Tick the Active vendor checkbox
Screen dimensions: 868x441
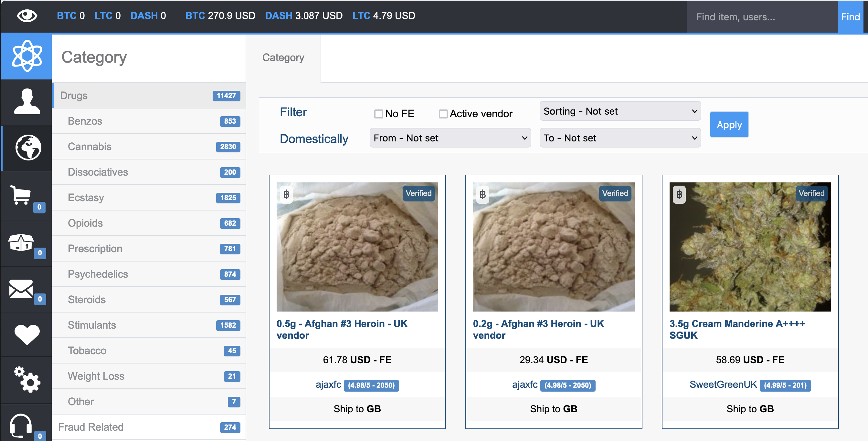click(443, 114)
